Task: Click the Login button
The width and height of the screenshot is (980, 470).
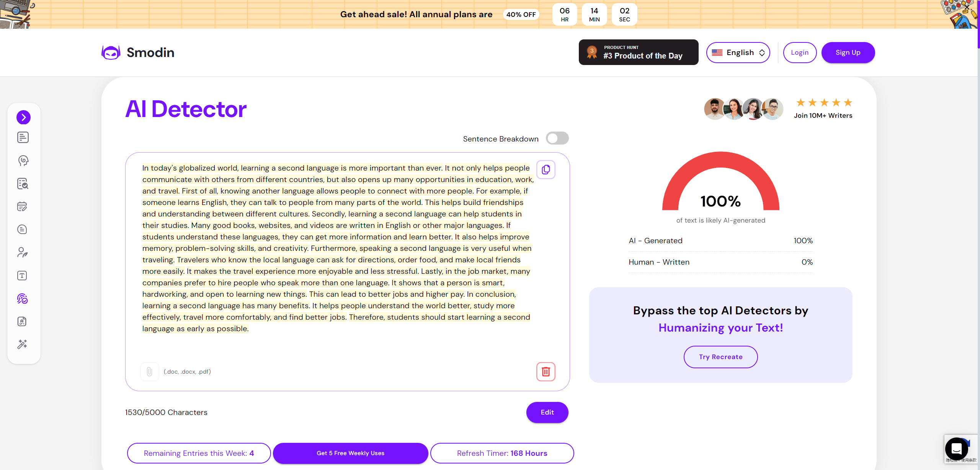Action: 800,52
